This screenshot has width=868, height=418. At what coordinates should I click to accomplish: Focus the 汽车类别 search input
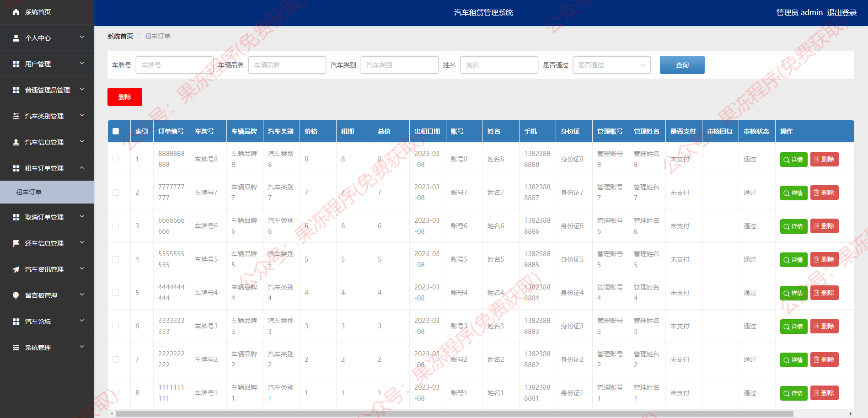[400, 65]
